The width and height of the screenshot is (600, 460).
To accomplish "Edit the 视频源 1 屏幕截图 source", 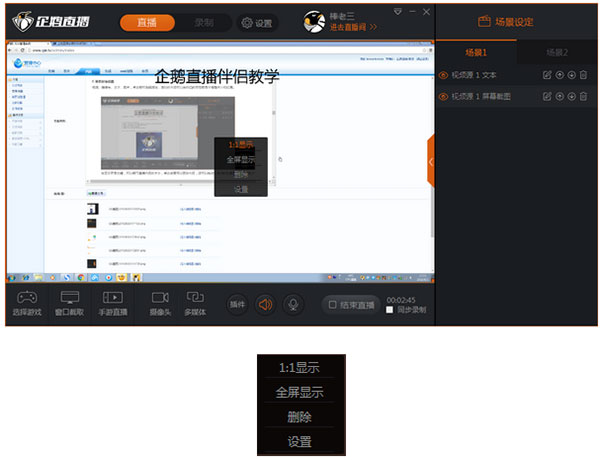I will 547,96.
